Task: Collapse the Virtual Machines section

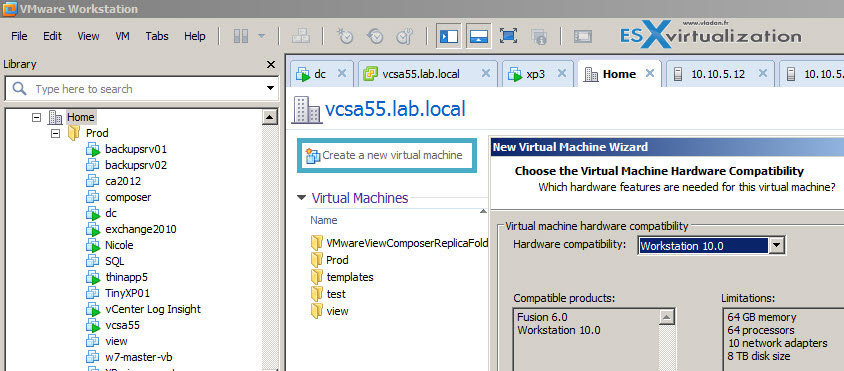Action: point(301,198)
